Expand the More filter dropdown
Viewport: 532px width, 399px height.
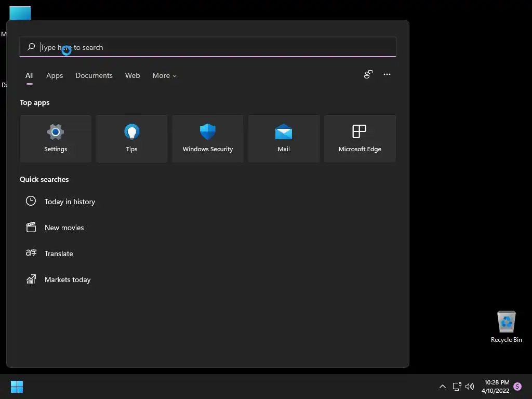pyautogui.click(x=165, y=75)
